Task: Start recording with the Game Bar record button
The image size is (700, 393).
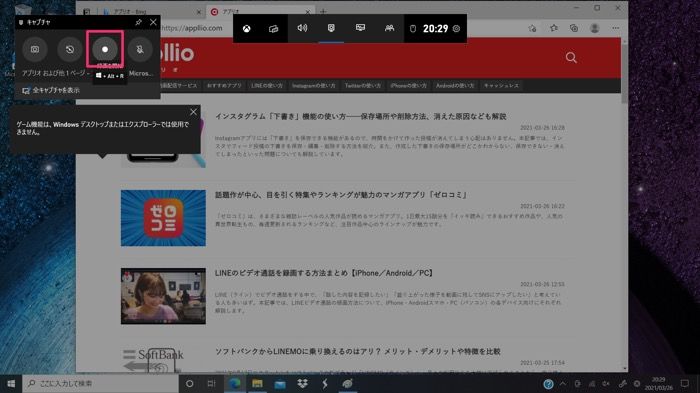Action: (105, 49)
